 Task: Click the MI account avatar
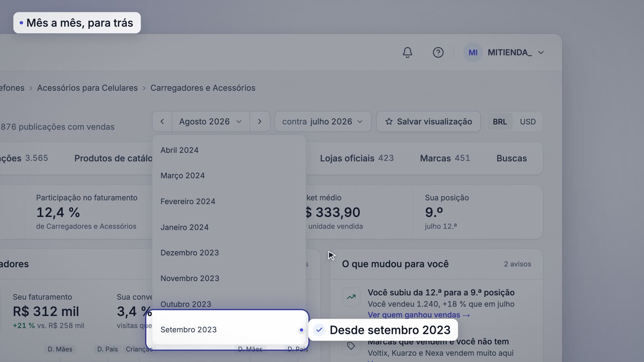473,52
